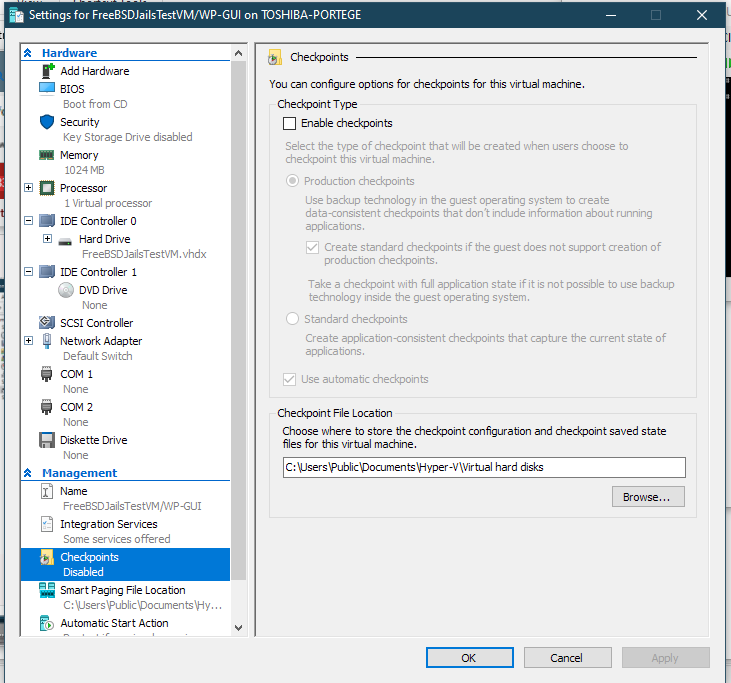
Task: Click the DVD Drive disc icon
Action: [66, 290]
